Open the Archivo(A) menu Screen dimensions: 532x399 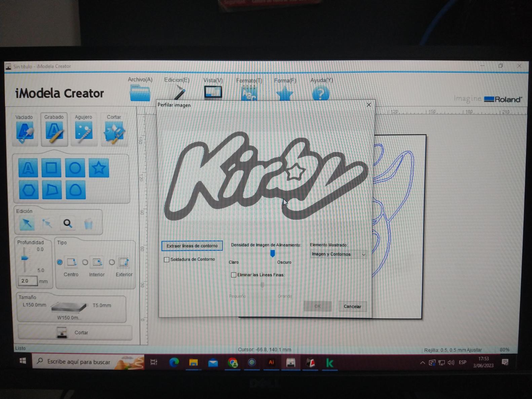point(140,80)
